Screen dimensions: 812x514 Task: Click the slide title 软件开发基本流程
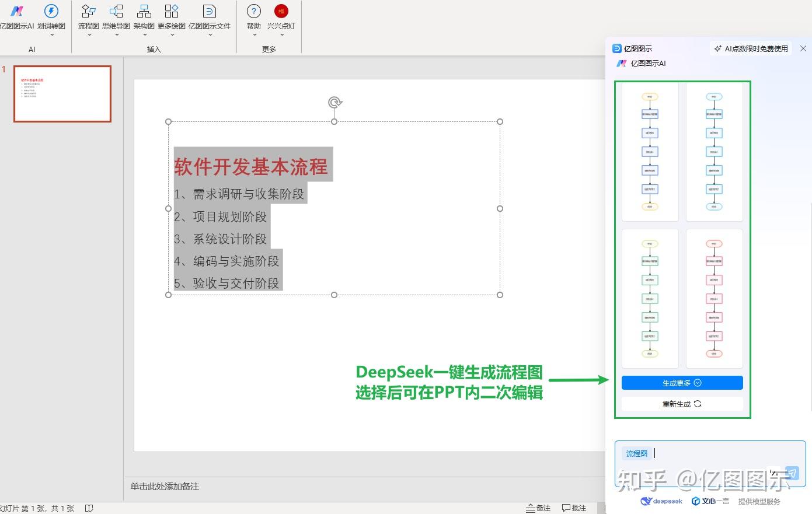click(x=251, y=167)
